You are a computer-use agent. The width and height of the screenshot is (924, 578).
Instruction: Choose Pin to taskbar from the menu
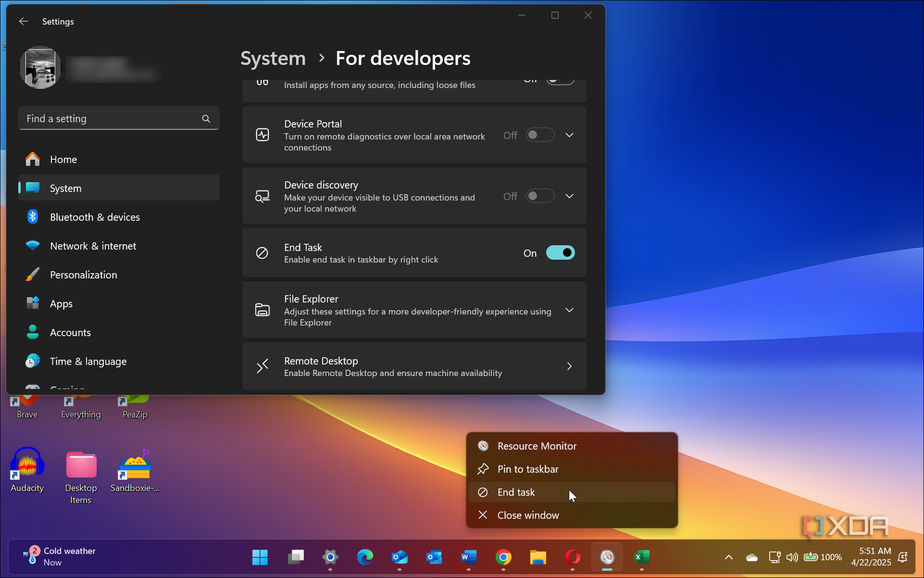tap(528, 469)
